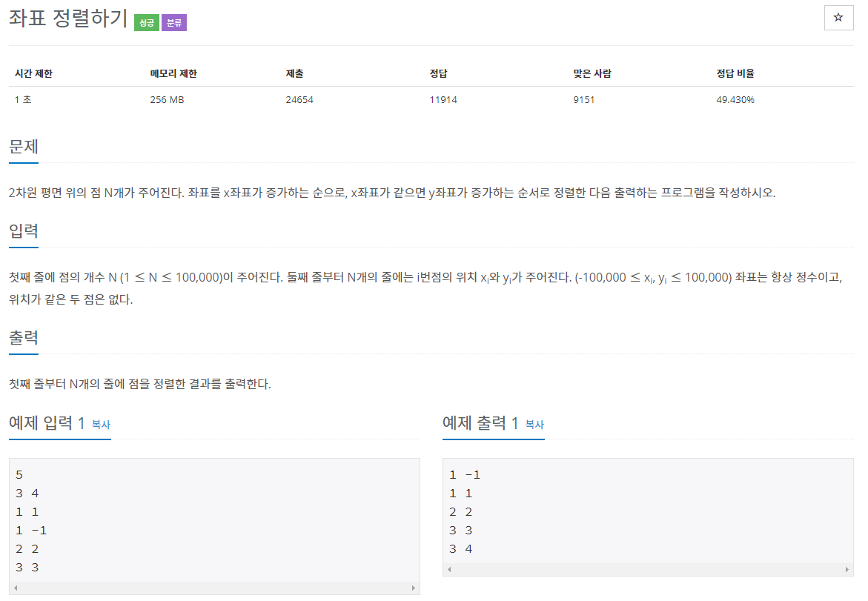Click right arrow of output box scrollbar
This screenshot has height=601, width=868.
coord(847,569)
